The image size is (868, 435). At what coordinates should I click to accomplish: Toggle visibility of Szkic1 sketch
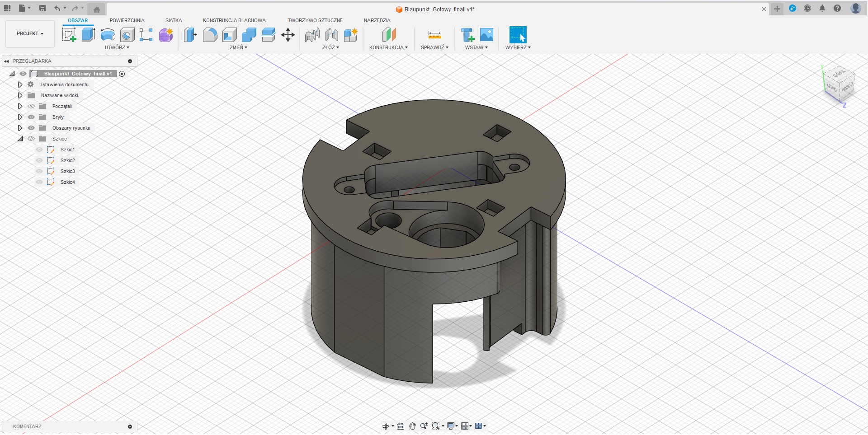39,150
